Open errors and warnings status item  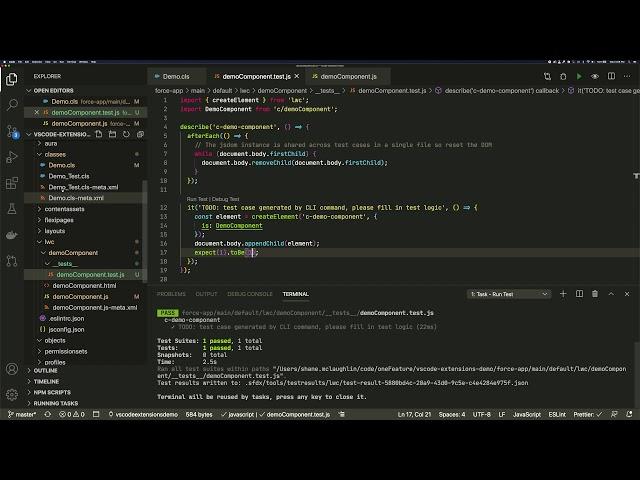click(x=72, y=414)
